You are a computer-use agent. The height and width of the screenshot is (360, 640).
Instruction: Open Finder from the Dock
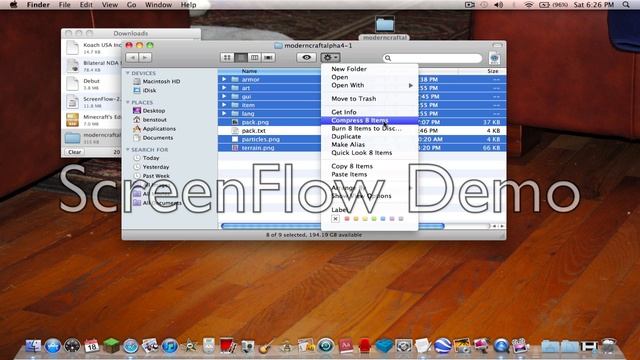pyautogui.click(x=33, y=346)
